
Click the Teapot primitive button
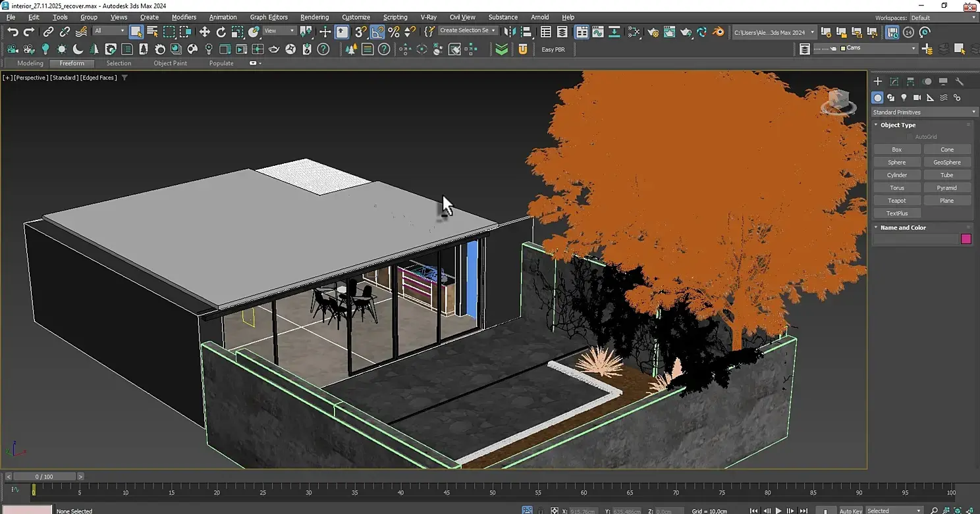tap(896, 201)
